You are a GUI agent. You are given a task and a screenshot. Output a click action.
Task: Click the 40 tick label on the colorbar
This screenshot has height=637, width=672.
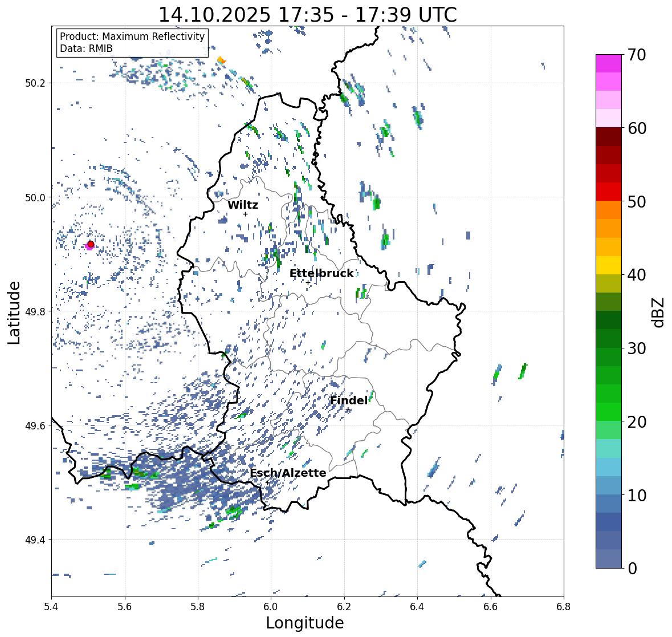pyautogui.click(x=637, y=275)
